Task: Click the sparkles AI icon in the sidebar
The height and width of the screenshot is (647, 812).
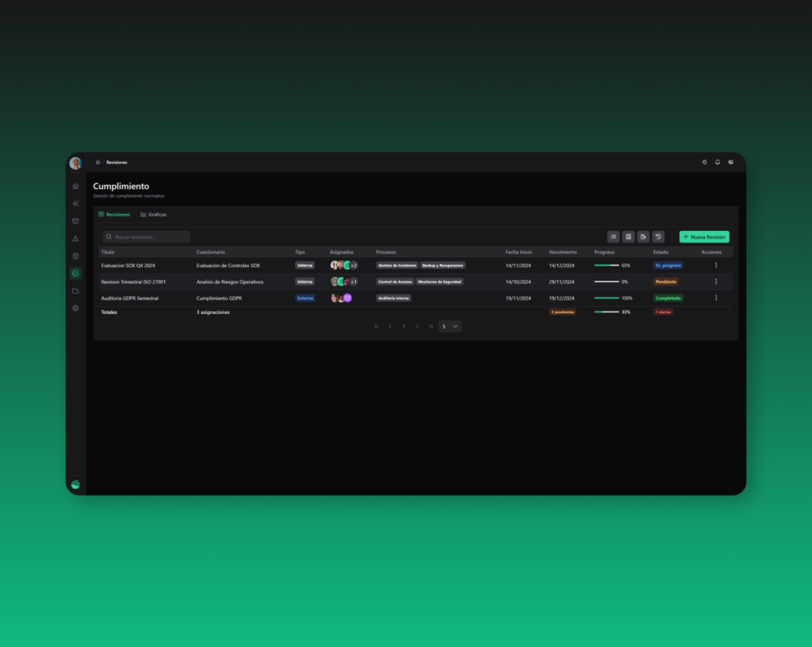Action: [x=75, y=204]
